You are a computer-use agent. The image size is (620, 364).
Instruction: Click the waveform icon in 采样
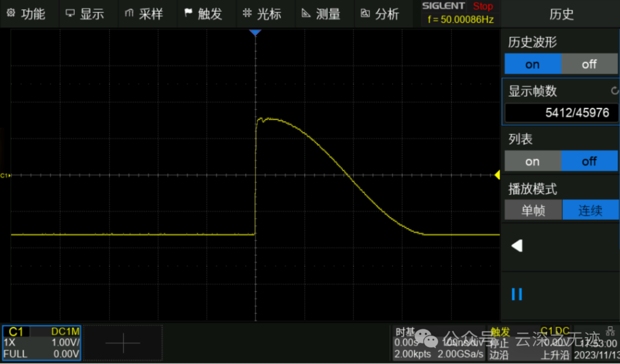tap(129, 13)
